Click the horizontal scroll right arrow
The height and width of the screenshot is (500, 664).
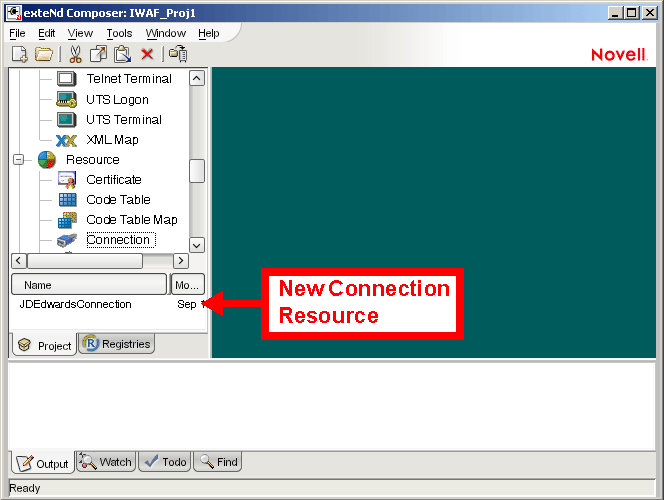point(181,261)
